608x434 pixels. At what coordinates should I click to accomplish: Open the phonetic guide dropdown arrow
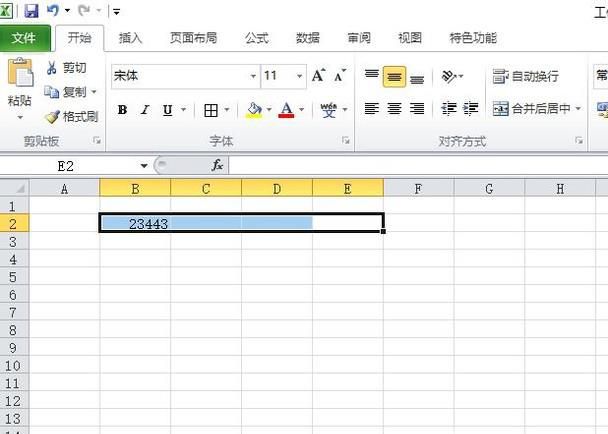coord(345,110)
